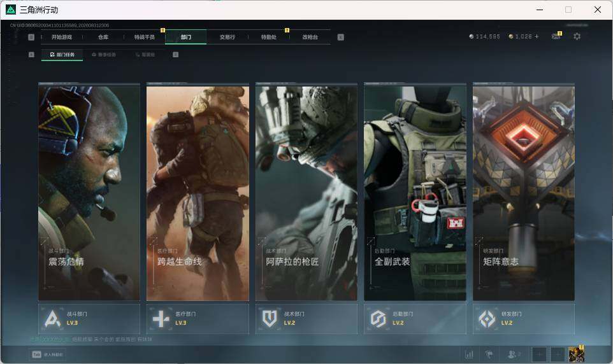
Task: Select the 战斗部门 LV.3 label
Action: point(76,318)
